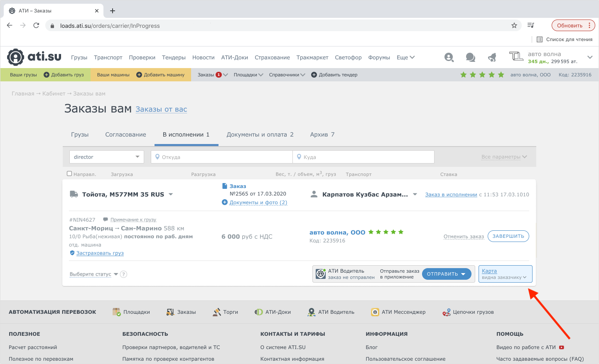Expand the Еще navigation menu
The image size is (599, 364).
pos(405,57)
